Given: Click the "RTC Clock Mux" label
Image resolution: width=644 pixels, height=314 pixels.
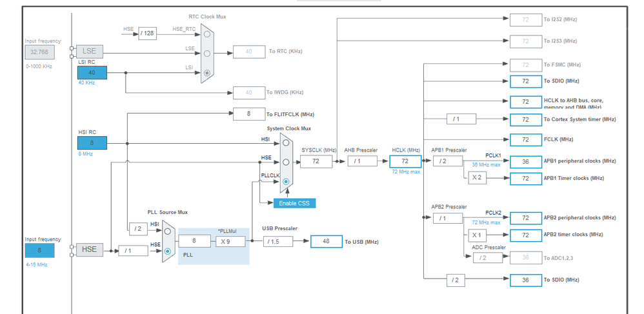Looking at the screenshot, I should point(207,17).
